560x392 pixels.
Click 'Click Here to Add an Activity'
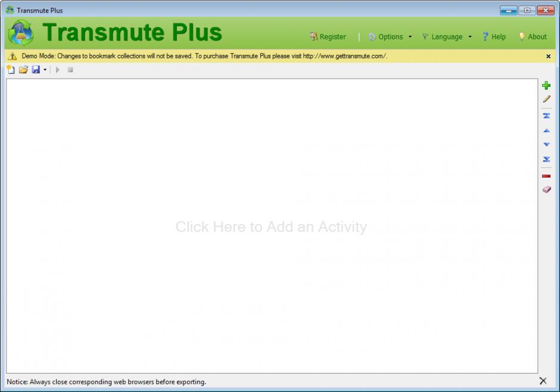point(271,227)
